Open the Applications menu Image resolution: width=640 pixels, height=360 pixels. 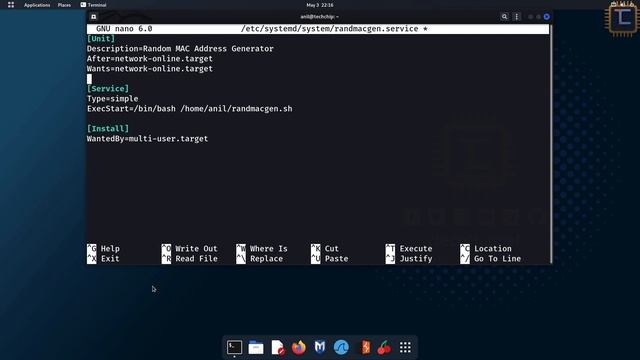coord(37,5)
